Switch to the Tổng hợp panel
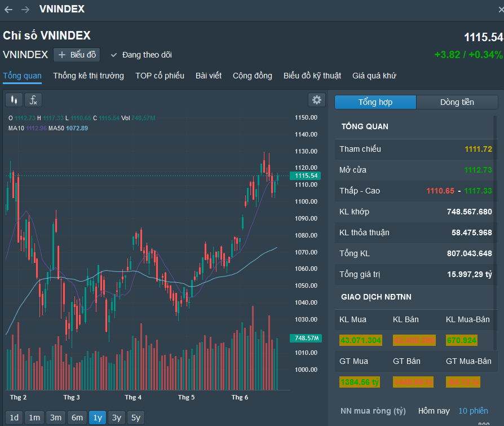Screen dimensions: 504x426 pos(375,102)
